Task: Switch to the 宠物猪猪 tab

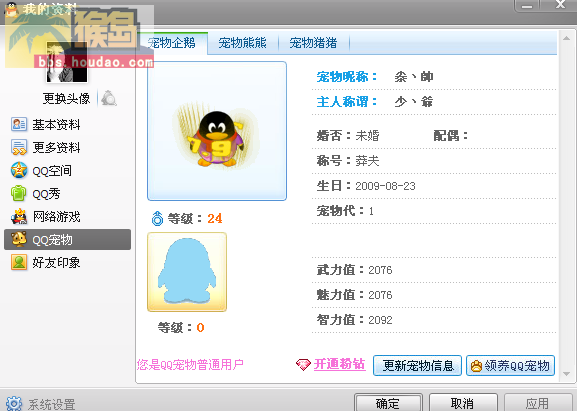Action: pyautogui.click(x=313, y=43)
